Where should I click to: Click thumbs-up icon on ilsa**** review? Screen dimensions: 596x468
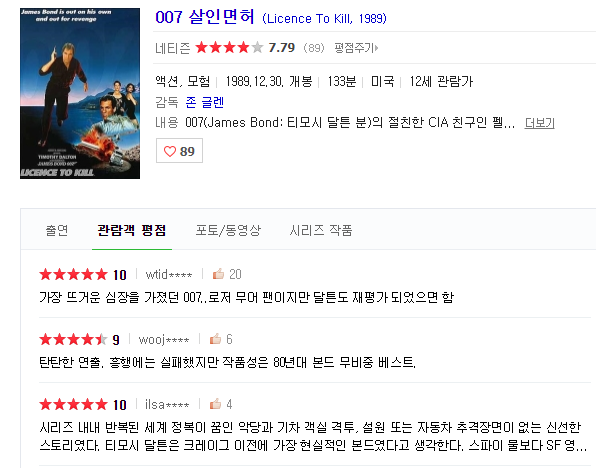pos(215,404)
